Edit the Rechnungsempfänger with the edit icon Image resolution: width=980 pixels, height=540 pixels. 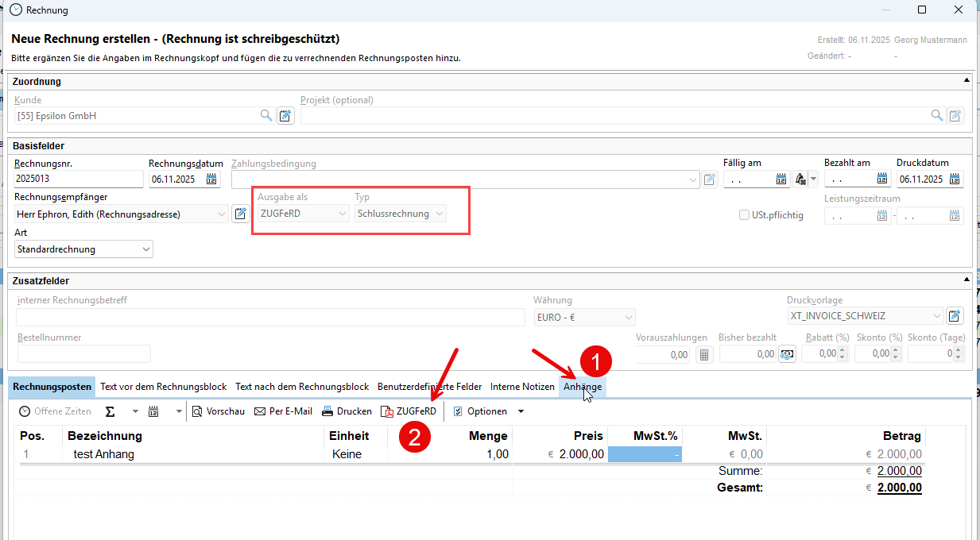[240, 214]
